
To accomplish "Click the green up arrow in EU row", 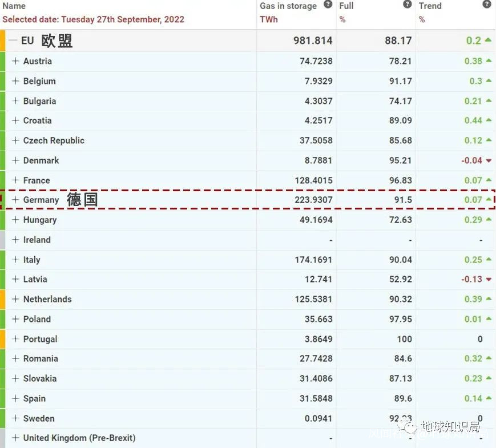I will click(x=488, y=41).
